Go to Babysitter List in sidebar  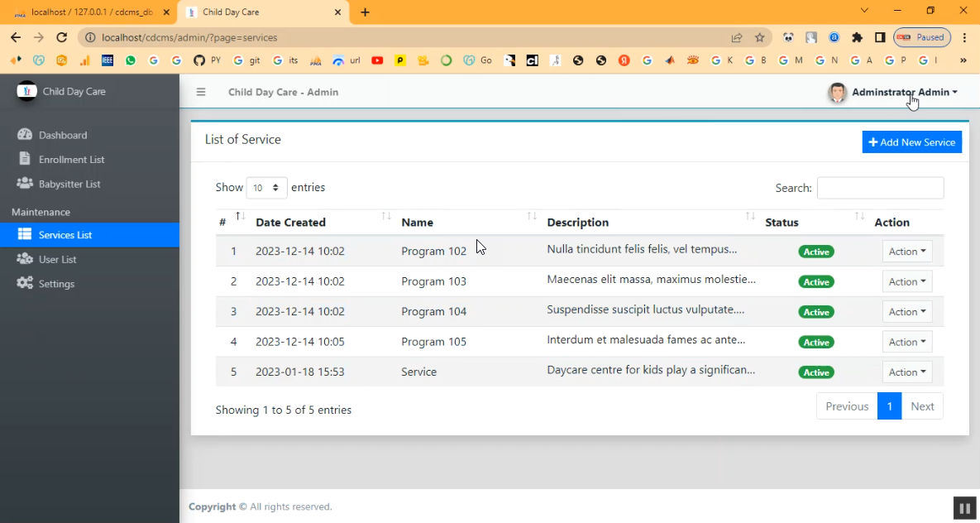(69, 184)
